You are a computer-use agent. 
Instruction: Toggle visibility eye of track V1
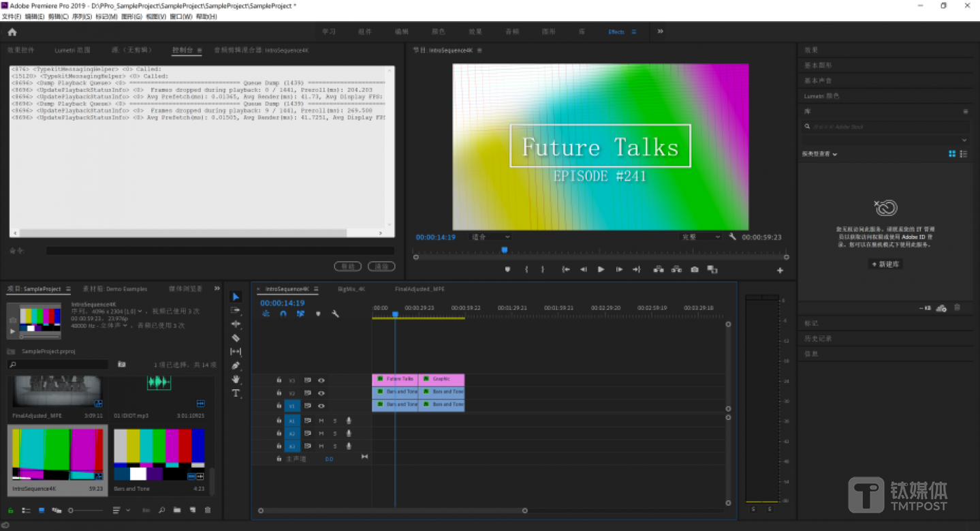coord(321,406)
